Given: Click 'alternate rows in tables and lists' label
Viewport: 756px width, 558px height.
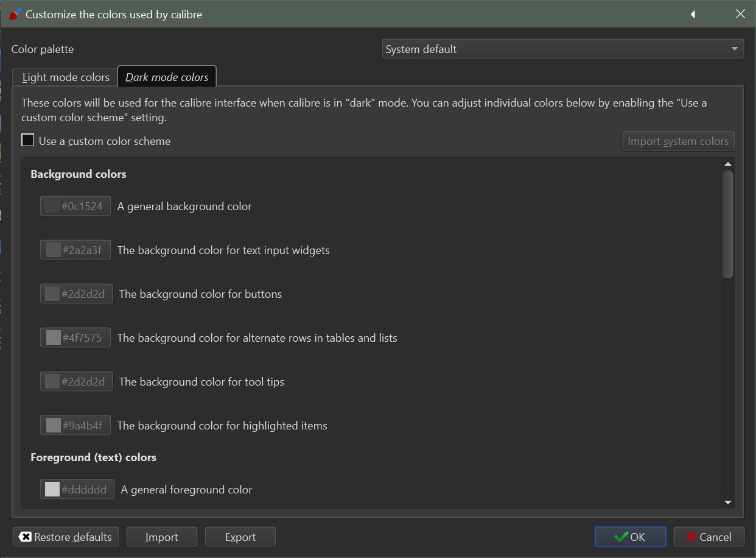Looking at the screenshot, I should 257,338.
